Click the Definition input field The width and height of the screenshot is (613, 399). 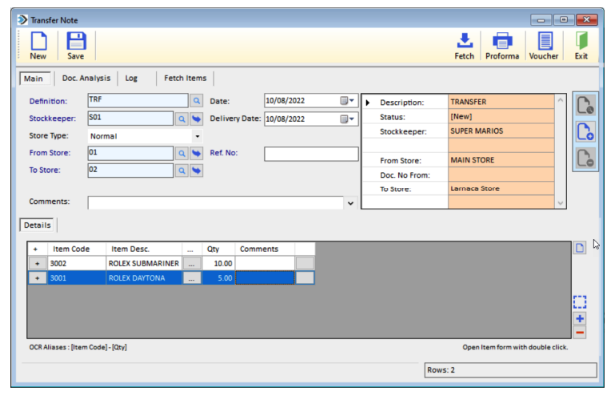pos(138,100)
